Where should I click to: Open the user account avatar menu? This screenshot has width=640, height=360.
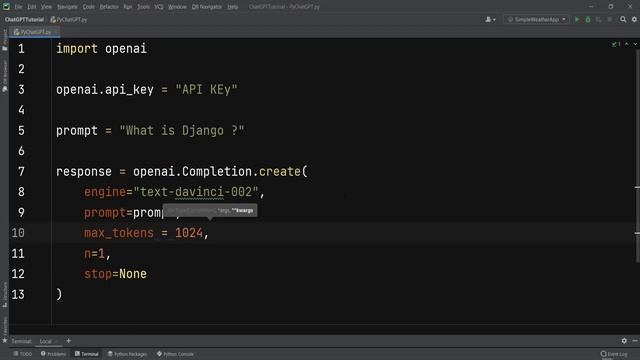click(x=490, y=19)
